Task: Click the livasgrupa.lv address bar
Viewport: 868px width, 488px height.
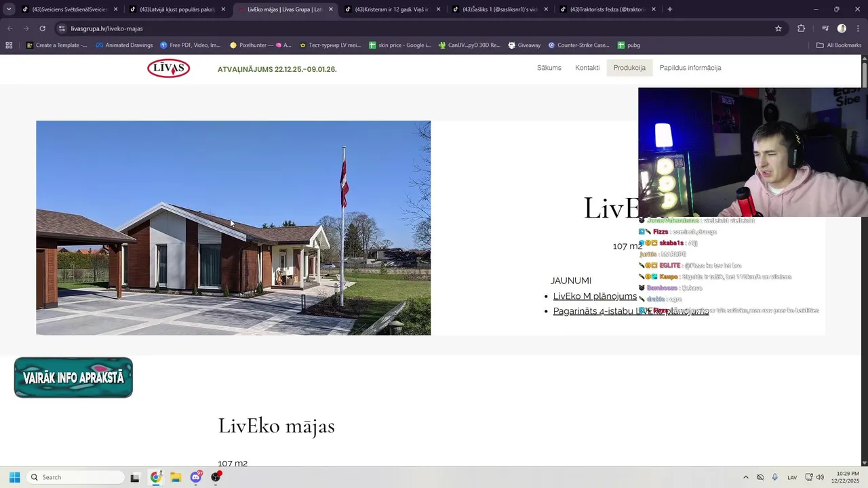Action: 420,28
